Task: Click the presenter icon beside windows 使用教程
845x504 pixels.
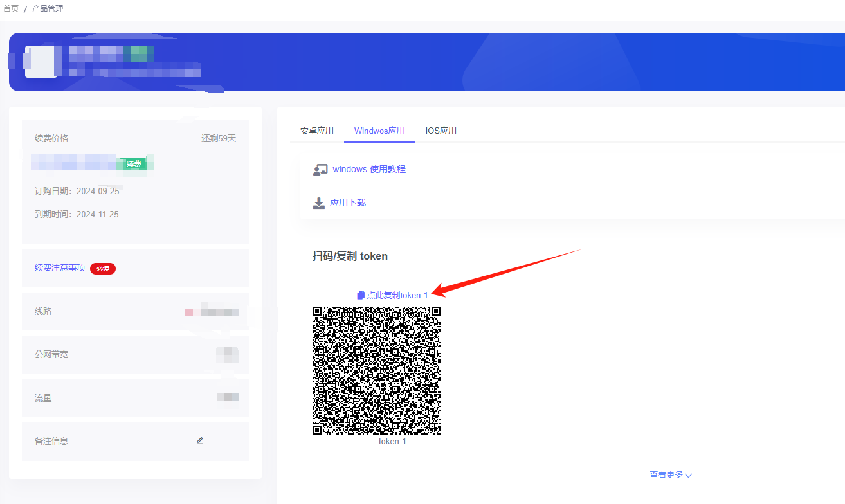Action: point(320,170)
